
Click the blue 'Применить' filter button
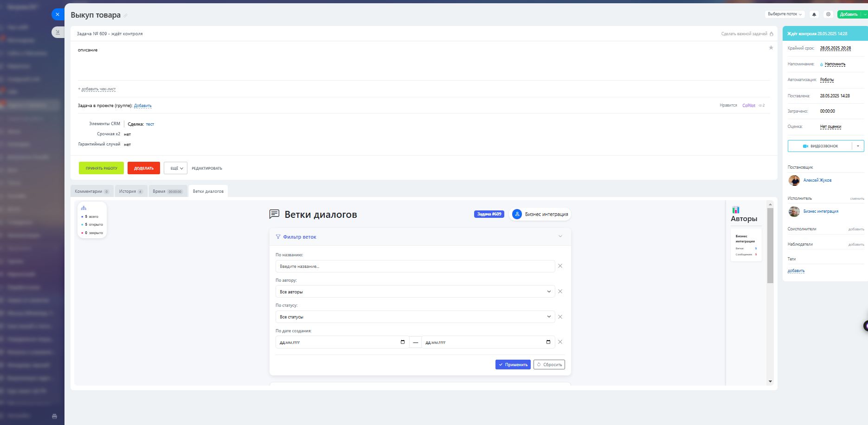coord(513,365)
